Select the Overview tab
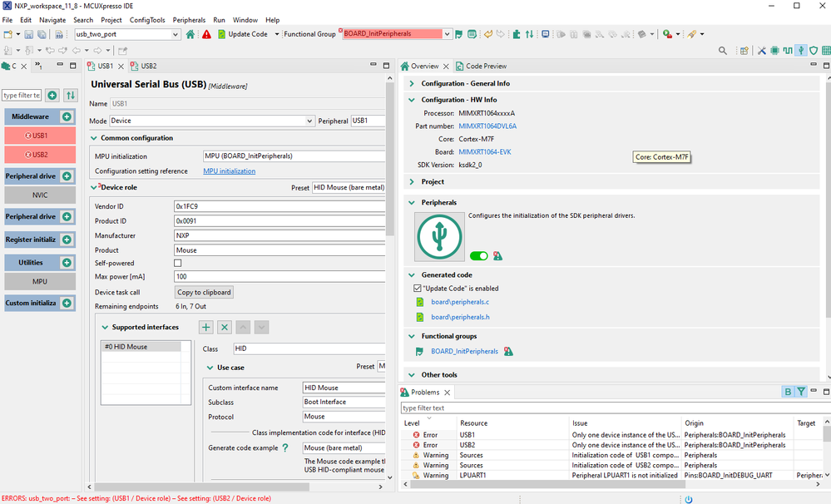The height and width of the screenshot is (504, 831). pos(424,67)
